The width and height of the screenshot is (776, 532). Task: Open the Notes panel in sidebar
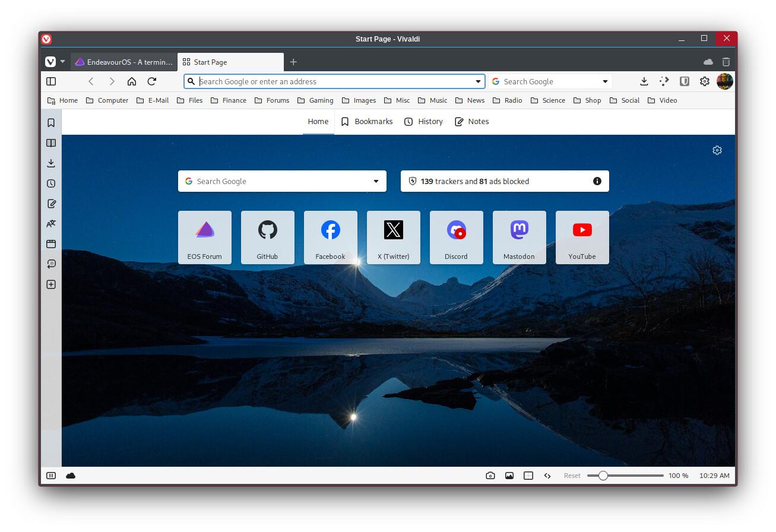click(x=51, y=204)
